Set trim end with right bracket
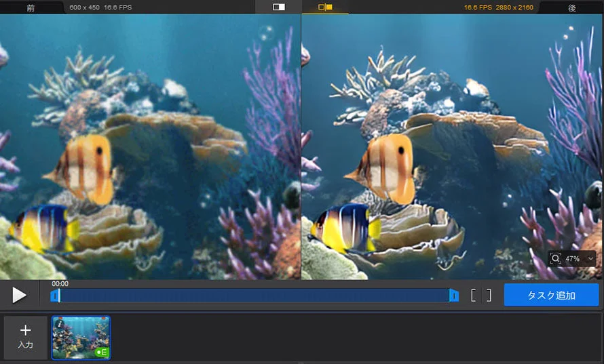The width and height of the screenshot is (604, 364). 489,296
